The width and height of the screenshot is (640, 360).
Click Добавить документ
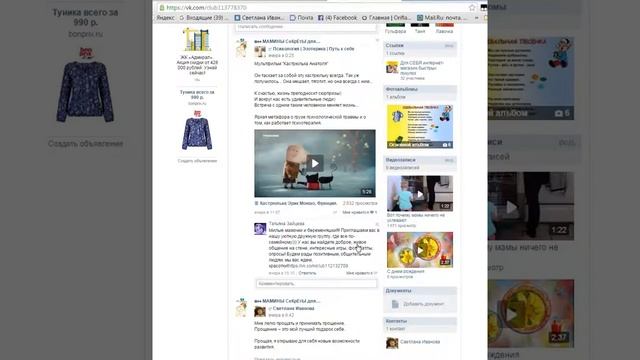(x=423, y=304)
